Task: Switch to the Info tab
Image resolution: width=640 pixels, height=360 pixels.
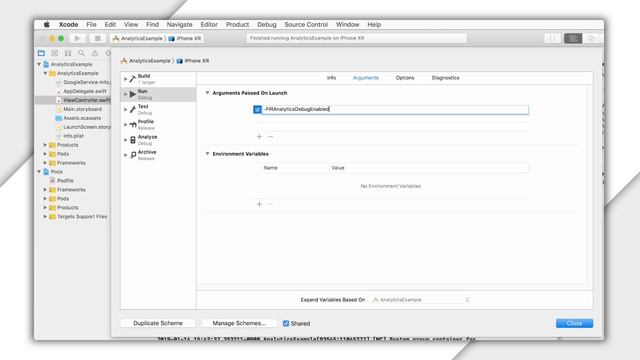Action: pyautogui.click(x=331, y=78)
